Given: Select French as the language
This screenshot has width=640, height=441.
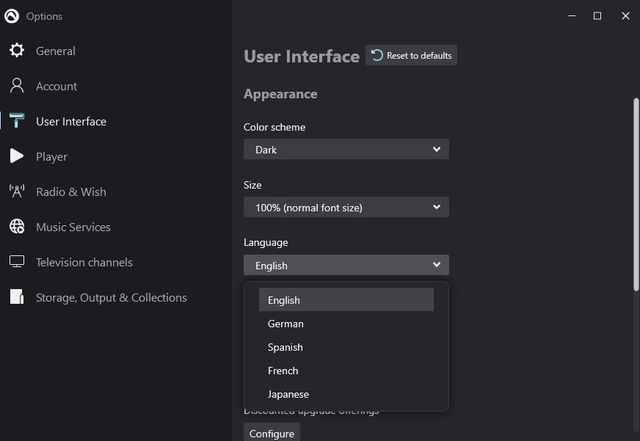Looking at the screenshot, I should [x=283, y=371].
